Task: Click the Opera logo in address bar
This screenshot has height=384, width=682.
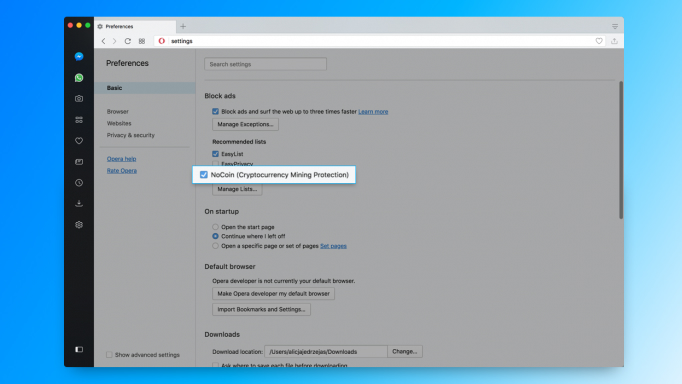Action: point(161,41)
